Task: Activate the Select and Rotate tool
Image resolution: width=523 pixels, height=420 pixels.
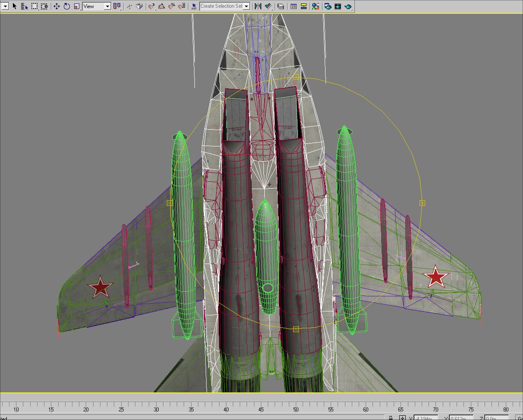Action: [x=67, y=6]
